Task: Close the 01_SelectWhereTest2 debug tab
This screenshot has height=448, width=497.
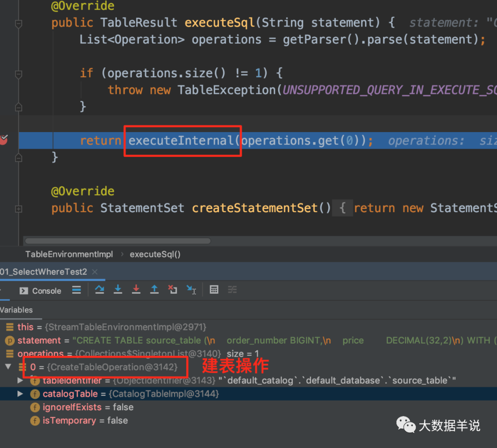Action: [x=95, y=272]
